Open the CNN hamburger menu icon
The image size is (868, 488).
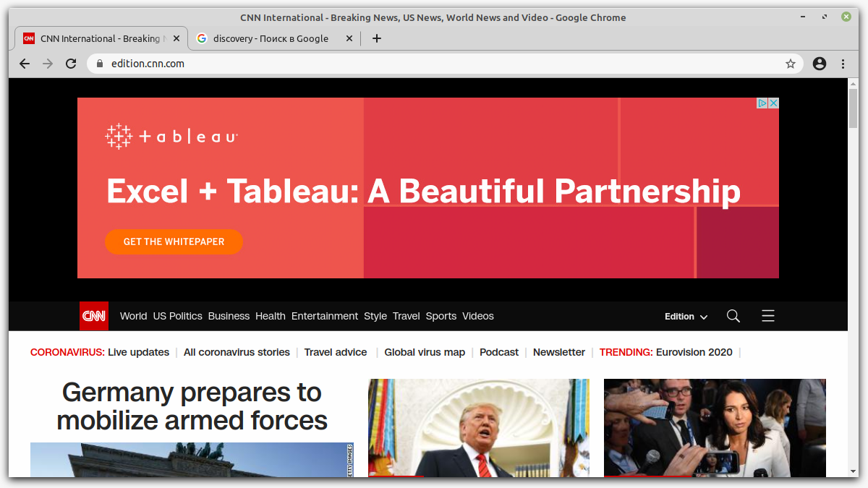(768, 316)
